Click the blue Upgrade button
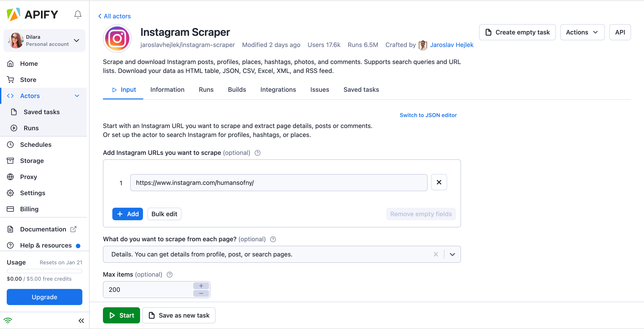The height and width of the screenshot is (329, 644). pos(44,297)
